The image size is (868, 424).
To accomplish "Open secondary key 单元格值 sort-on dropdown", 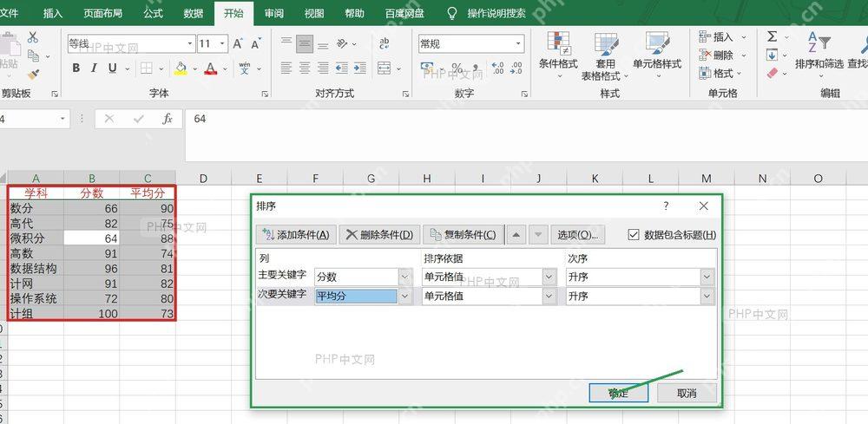I will tap(549, 297).
